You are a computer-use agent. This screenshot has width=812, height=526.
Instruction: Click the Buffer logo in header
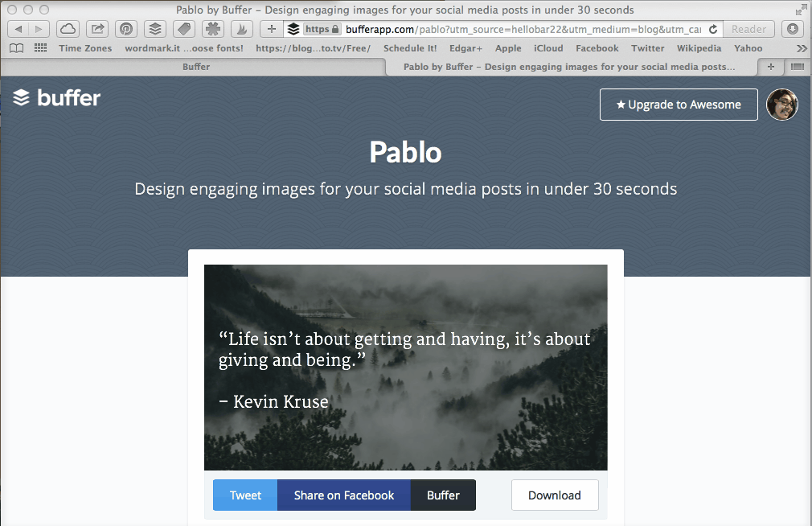pyautogui.click(x=57, y=98)
